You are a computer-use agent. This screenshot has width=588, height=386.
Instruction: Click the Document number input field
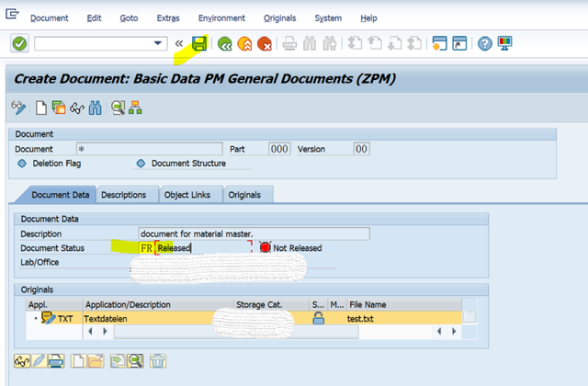(149, 149)
